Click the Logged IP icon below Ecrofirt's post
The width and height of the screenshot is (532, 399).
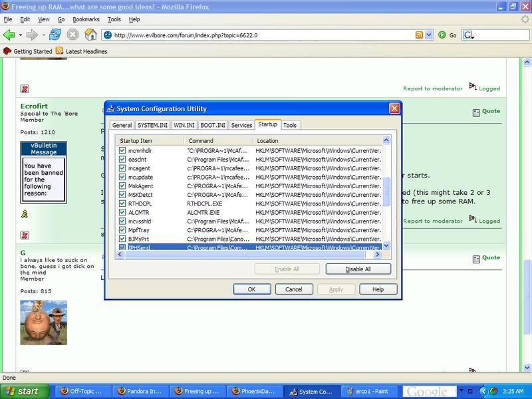pyautogui.click(x=473, y=219)
